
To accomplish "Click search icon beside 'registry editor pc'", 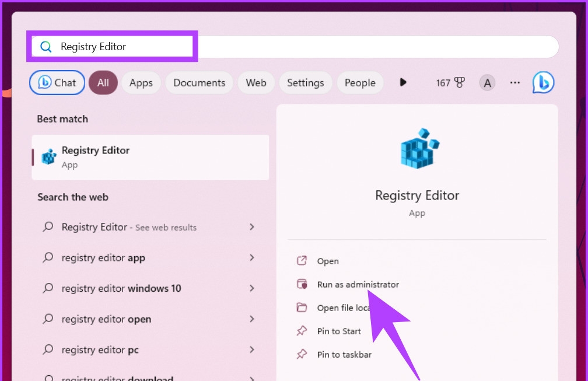I will point(48,349).
